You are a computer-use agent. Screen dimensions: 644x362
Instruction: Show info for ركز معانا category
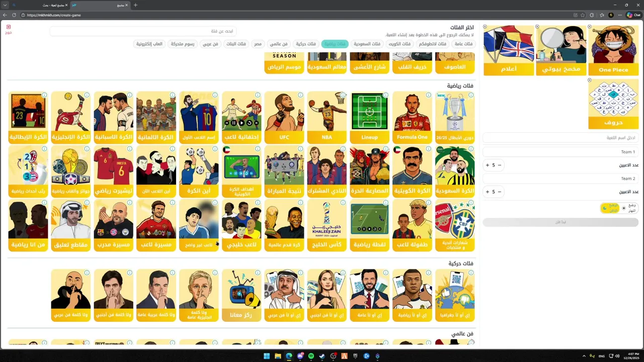258,273
